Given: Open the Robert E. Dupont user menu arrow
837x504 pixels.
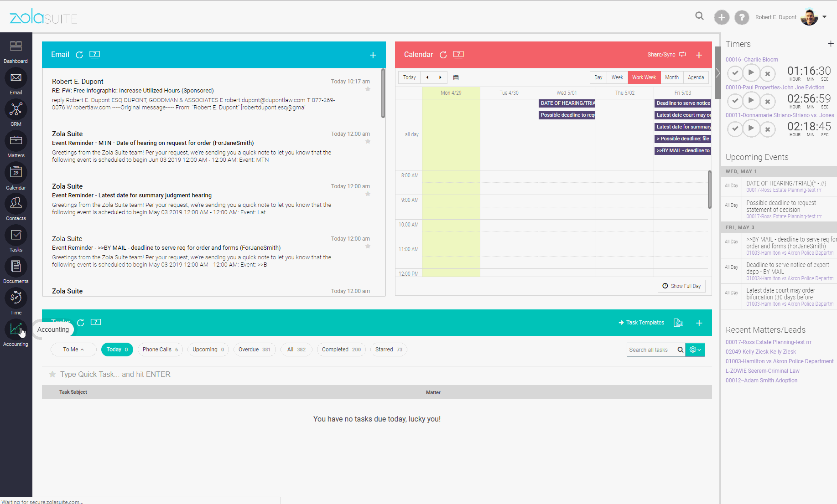Looking at the screenshot, I should 824,17.
